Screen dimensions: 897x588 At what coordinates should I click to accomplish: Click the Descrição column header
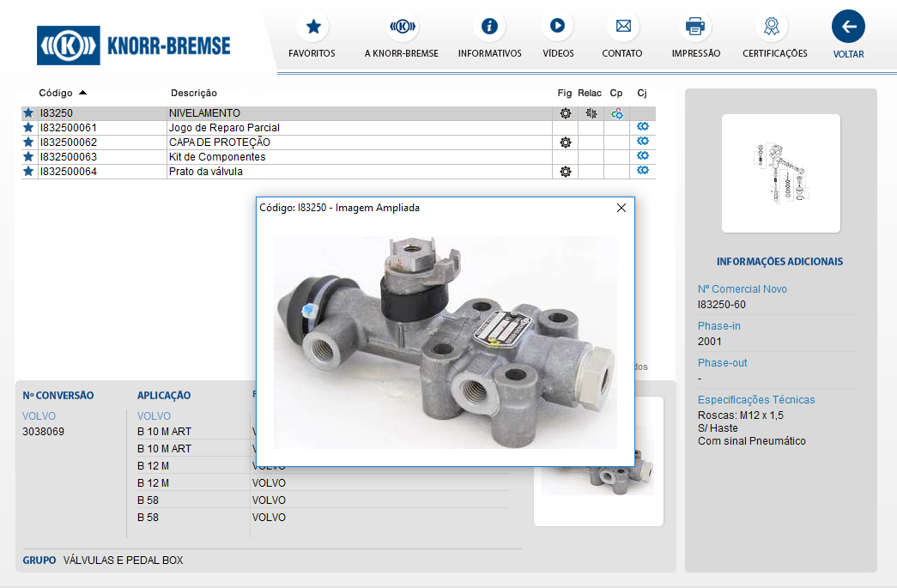pyautogui.click(x=194, y=93)
